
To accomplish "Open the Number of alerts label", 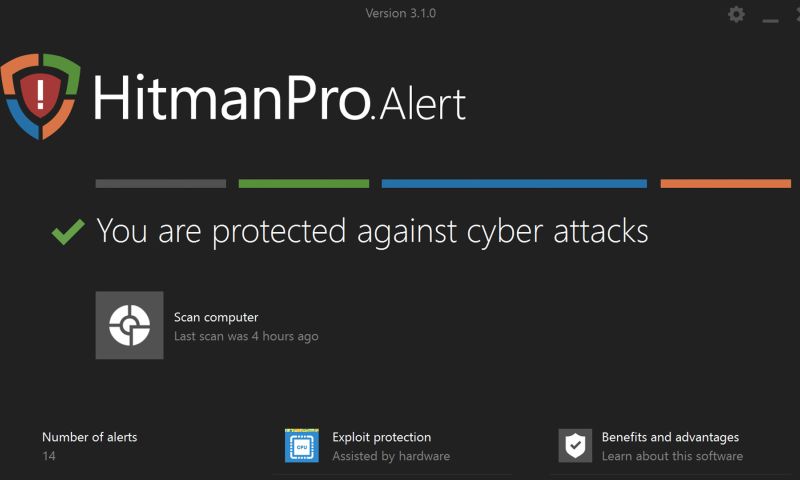I will coord(90,437).
